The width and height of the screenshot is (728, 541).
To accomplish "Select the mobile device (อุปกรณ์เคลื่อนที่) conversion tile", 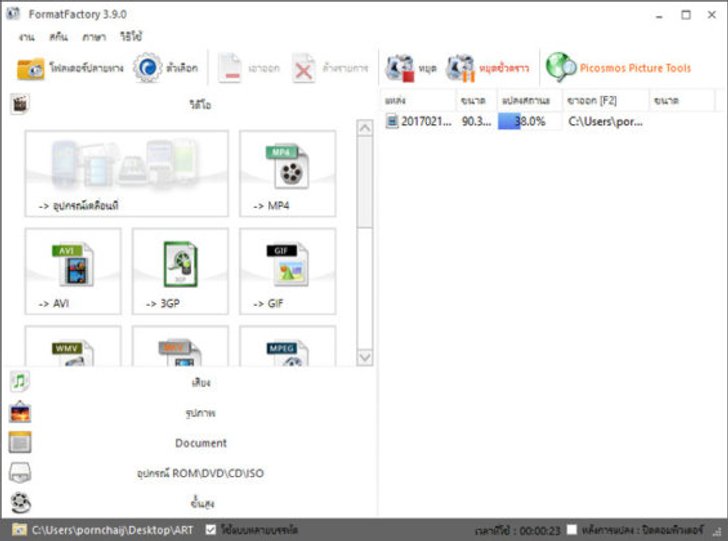I will coord(127,173).
